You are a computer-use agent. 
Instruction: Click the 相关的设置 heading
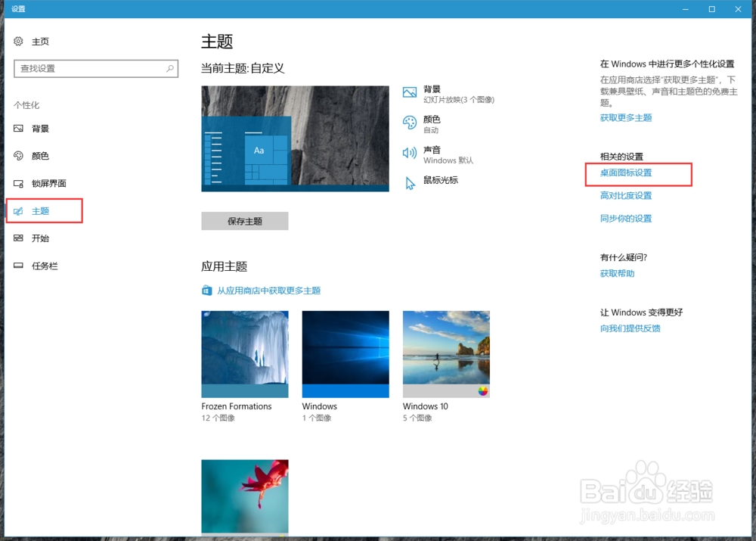[621, 157]
